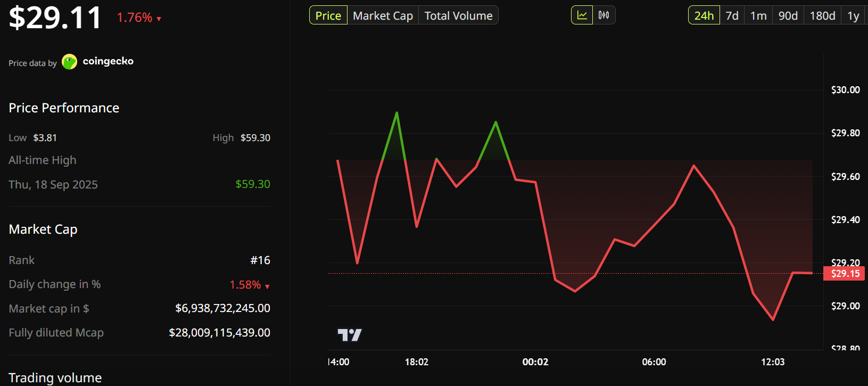This screenshot has width=868, height=386.
Task: Switch to the candlestick chart icon
Action: [604, 15]
